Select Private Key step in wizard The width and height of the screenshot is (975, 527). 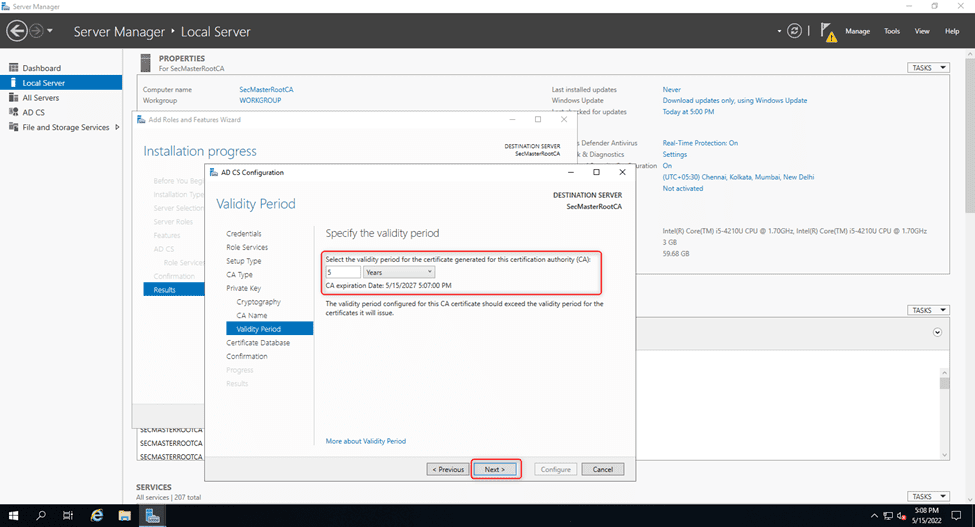(244, 288)
